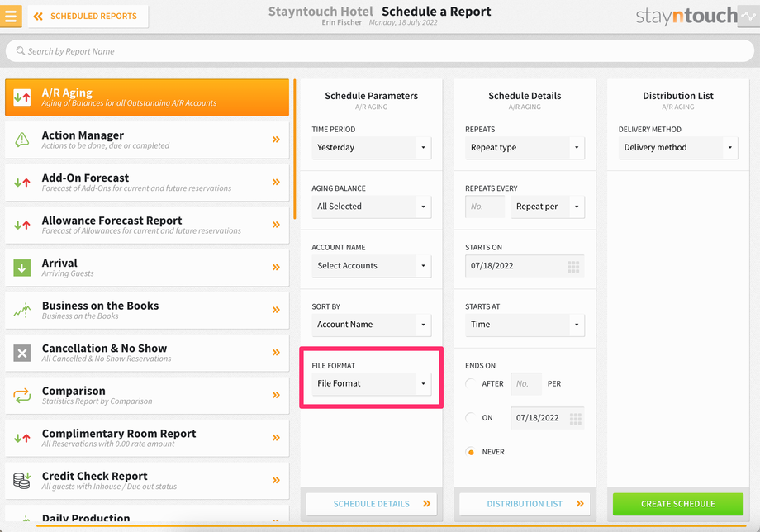The width and height of the screenshot is (760, 532).
Task: Click the A/R Aging arrows icon
Action: [21, 97]
